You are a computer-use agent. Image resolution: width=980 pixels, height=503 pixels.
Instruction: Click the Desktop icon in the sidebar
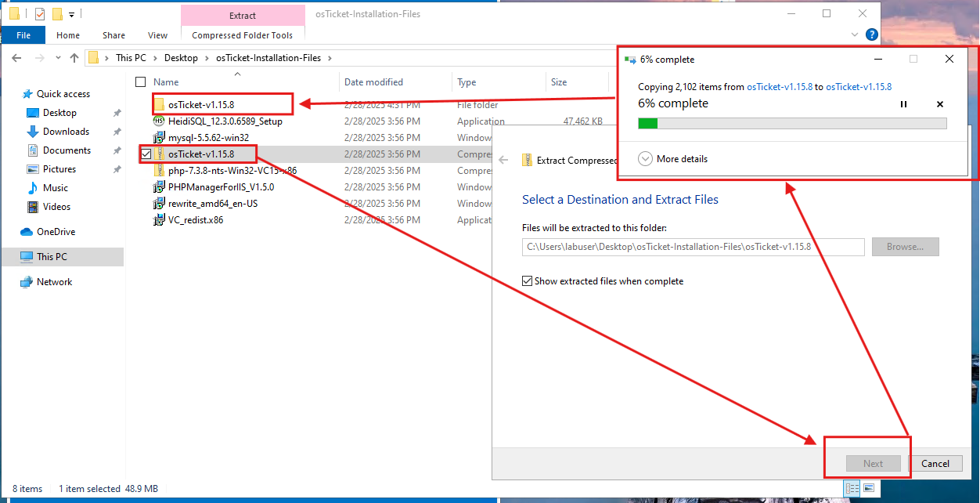33,113
